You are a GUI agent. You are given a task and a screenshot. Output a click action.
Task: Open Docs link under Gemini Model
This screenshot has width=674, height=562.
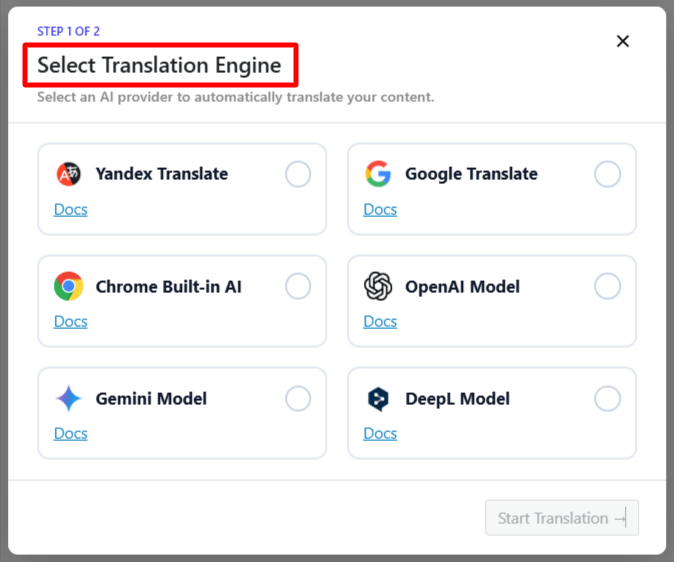(71, 433)
